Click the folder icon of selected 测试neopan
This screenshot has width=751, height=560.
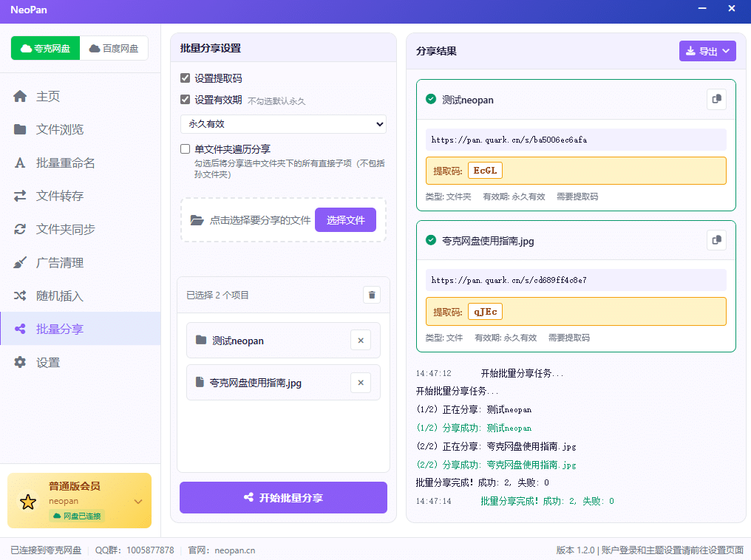[x=201, y=340]
